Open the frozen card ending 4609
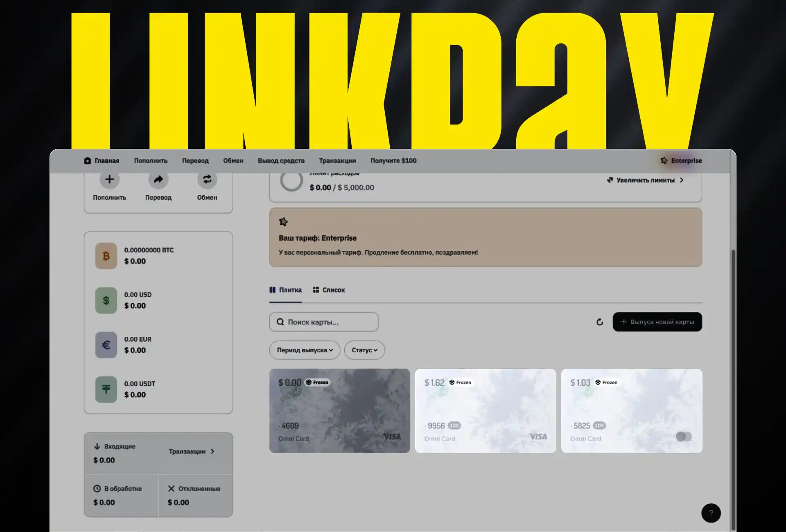Screen dimensions: 786x532 pos(339,411)
